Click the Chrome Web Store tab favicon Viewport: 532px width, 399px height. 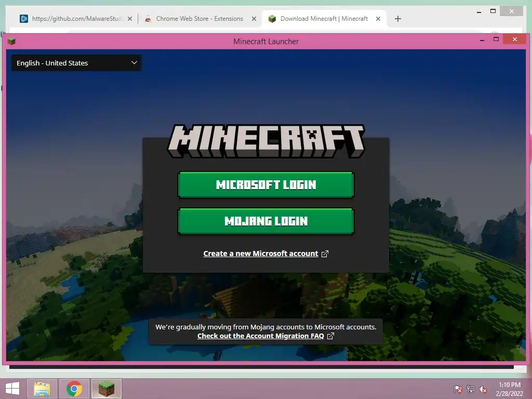tap(148, 19)
